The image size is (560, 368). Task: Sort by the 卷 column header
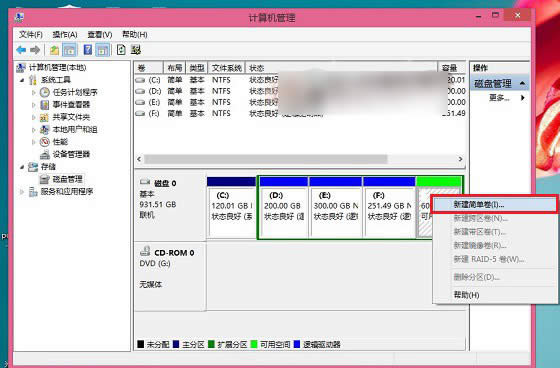pos(149,68)
